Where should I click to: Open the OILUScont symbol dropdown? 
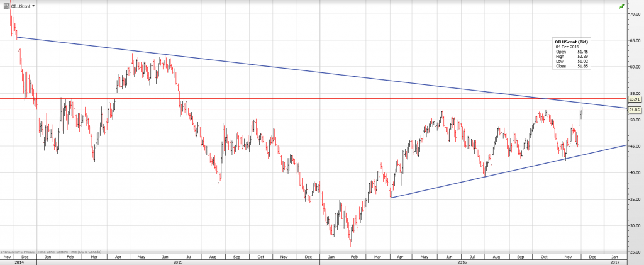click(x=33, y=6)
